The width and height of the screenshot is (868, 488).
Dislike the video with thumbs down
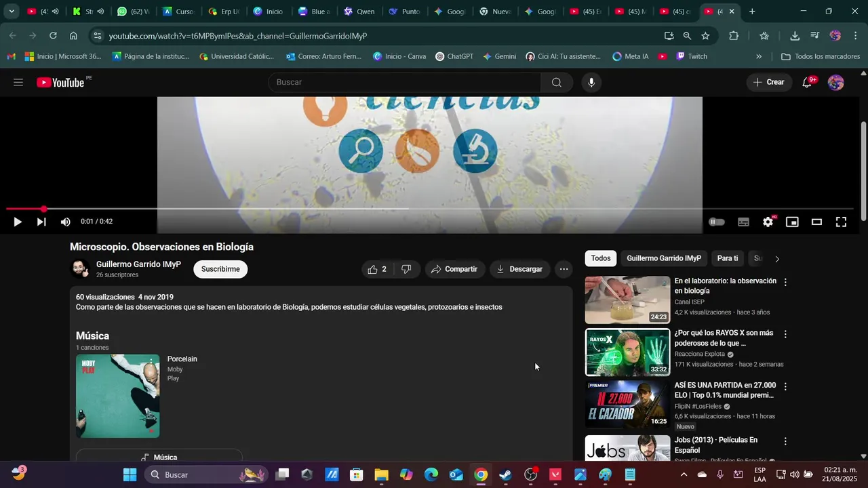pyautogui.click(x=406, y=269)
